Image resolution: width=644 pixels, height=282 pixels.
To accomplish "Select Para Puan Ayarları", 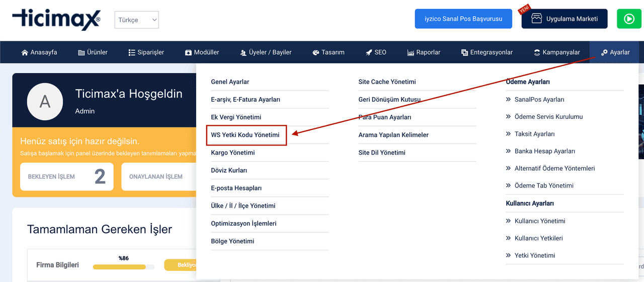I will tap(385, 117).
